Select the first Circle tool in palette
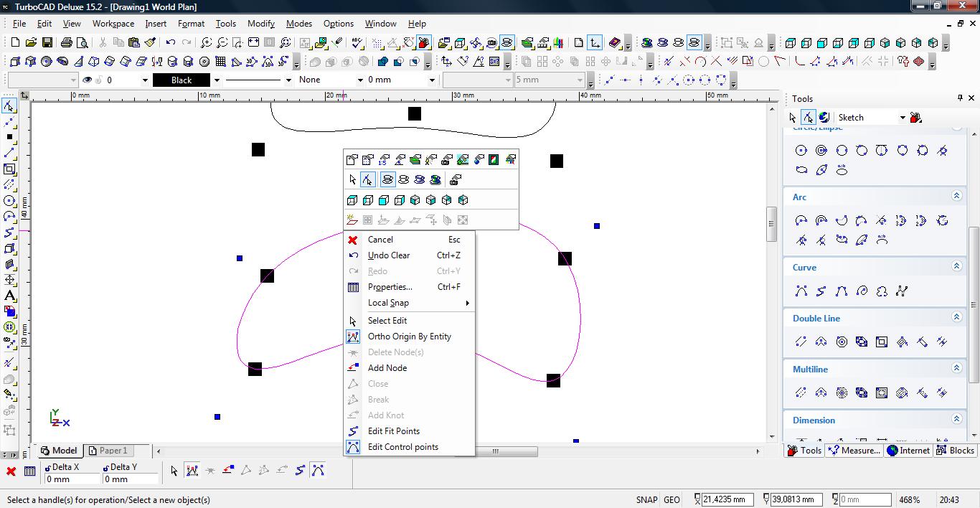 tap(801, 151)
